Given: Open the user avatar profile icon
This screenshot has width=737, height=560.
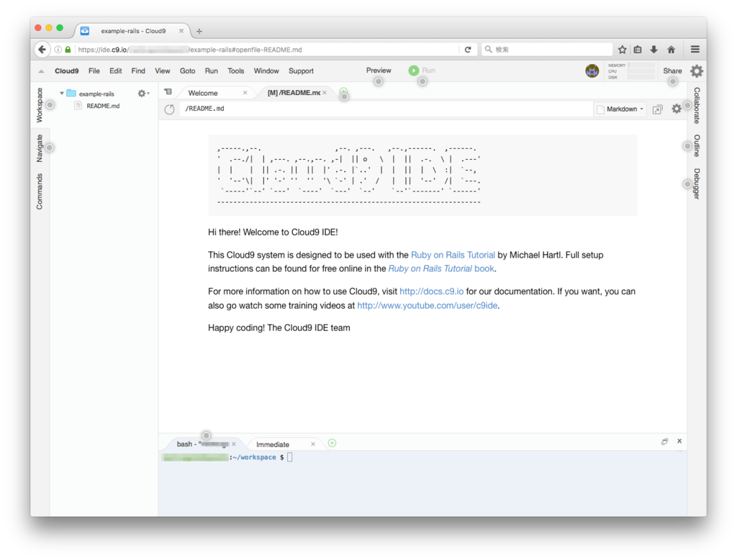Looking at the screenshot, I should pyautogui.click(x=592, y=71).
